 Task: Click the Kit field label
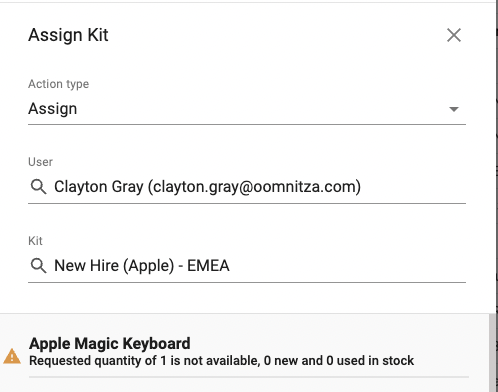(x=35, y=241)
